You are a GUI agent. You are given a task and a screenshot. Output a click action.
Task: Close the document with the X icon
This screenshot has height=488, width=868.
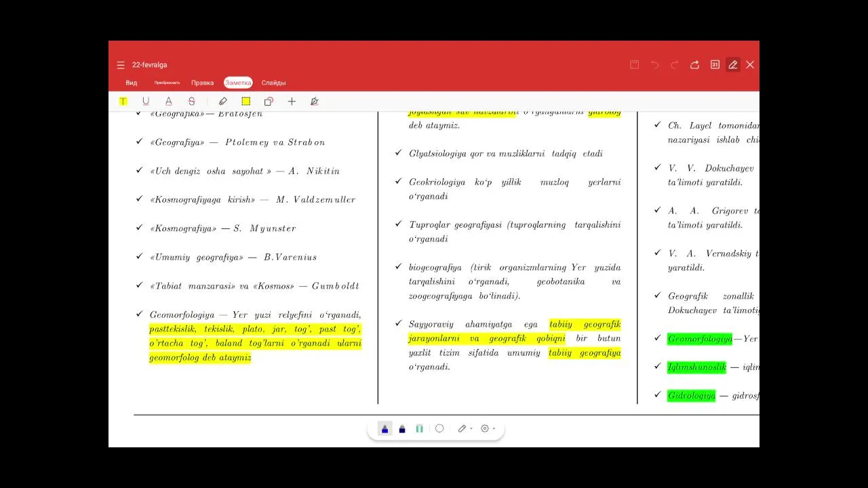[x=750, y=64]
